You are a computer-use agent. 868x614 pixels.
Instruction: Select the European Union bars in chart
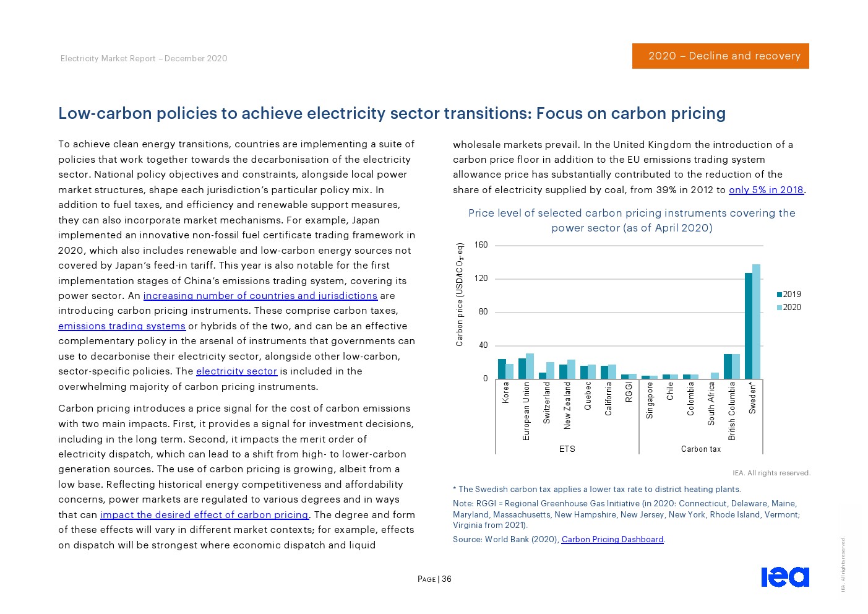coord(526,366)
